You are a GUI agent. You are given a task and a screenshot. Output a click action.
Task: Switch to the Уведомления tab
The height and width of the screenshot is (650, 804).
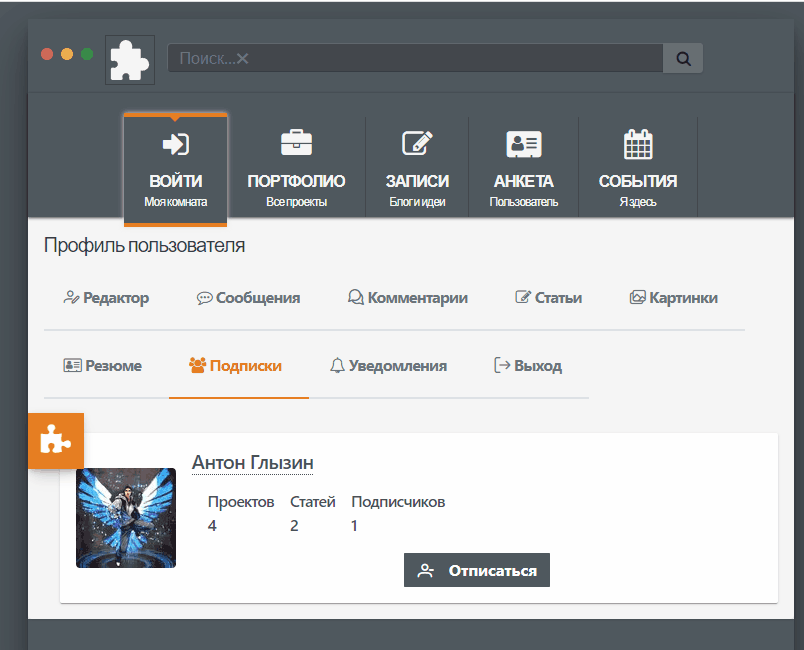[x=388, y=365]
